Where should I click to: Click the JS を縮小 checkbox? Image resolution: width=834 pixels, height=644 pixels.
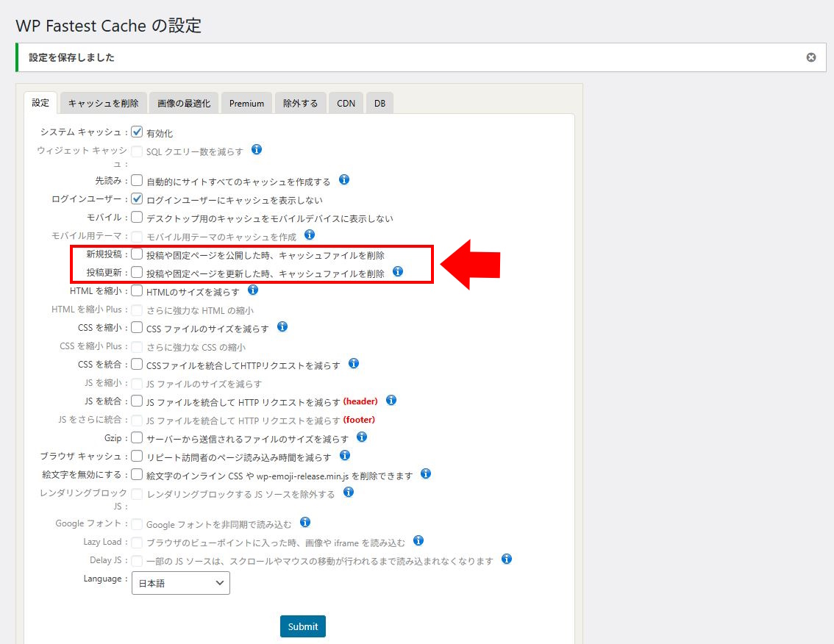pyautogui.click(x=137, y=384)
